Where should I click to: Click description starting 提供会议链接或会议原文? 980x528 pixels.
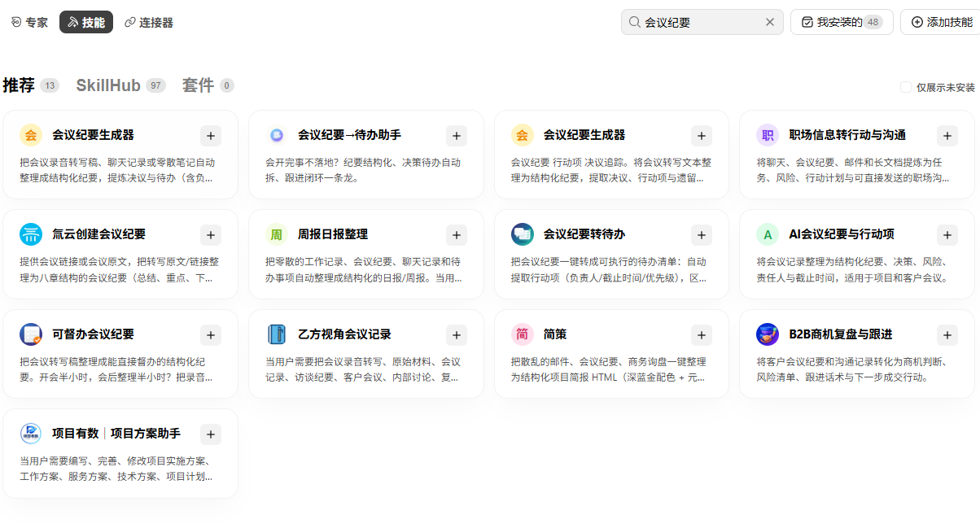119,270
